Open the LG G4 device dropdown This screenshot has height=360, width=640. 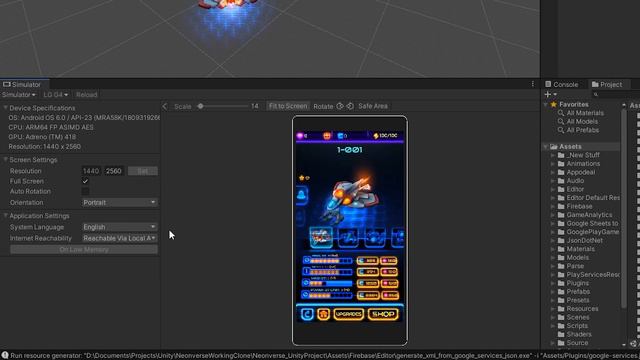[56, 95]
